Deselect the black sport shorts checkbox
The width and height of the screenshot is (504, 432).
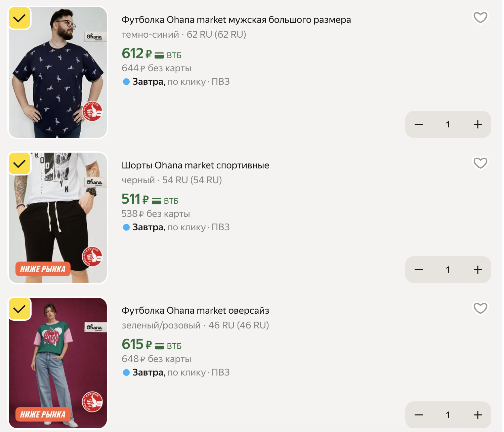(19, 164)
